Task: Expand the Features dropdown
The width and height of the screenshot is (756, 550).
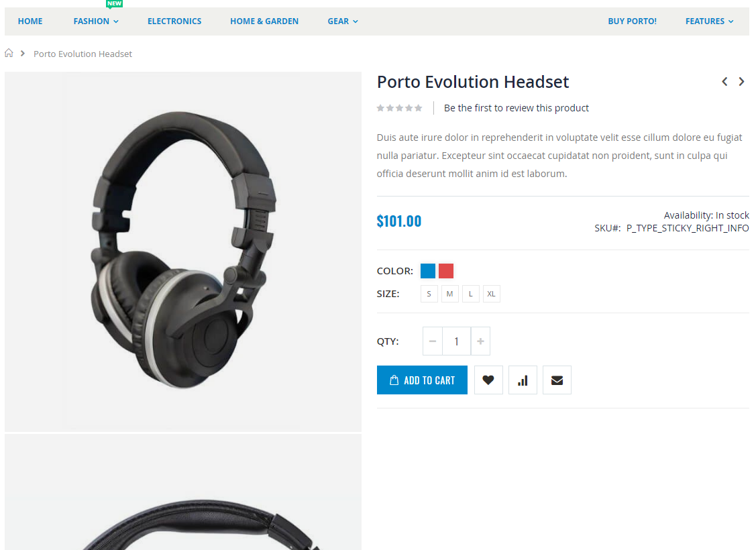Action: (709, 21)
